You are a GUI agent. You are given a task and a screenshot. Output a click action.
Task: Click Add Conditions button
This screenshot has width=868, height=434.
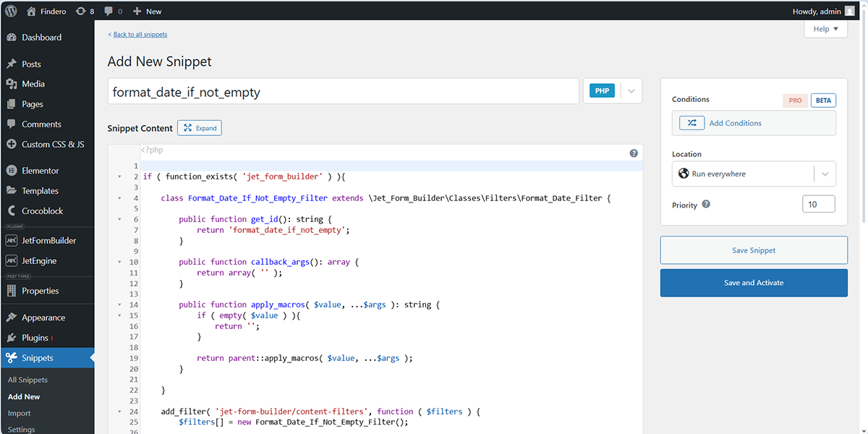click(754, 123)
